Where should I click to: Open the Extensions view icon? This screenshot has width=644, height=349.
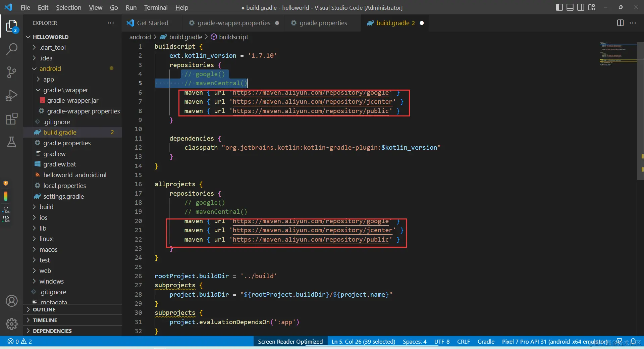[11, 119]
